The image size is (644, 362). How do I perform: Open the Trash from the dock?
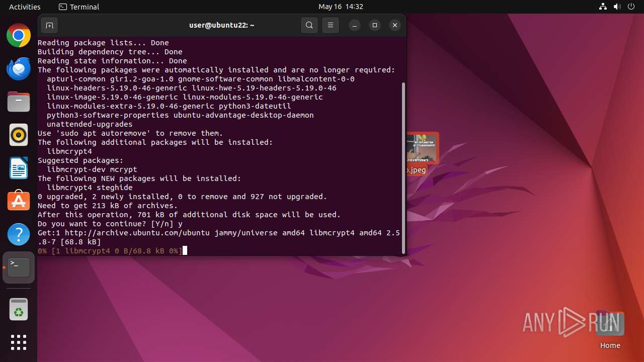(19, 310)
